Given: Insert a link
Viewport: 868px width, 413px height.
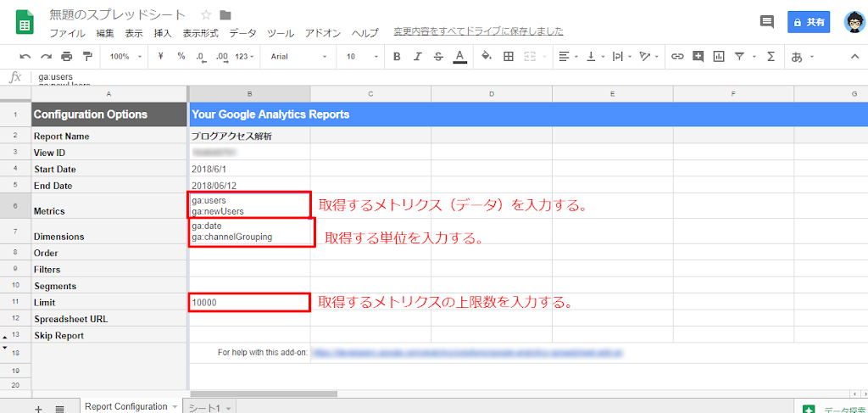Looking at the screenshot, I should pyautogui.click(x=677, y=57).
